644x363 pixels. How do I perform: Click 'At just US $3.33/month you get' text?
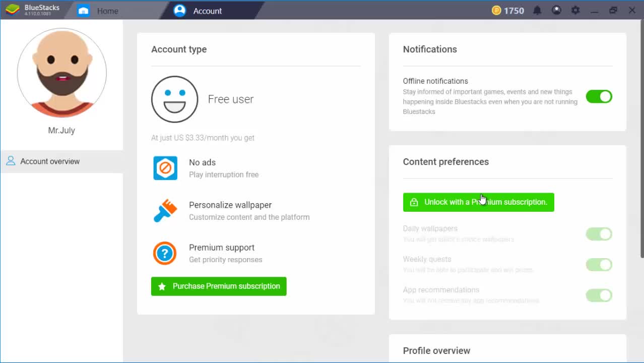[203, 138]
